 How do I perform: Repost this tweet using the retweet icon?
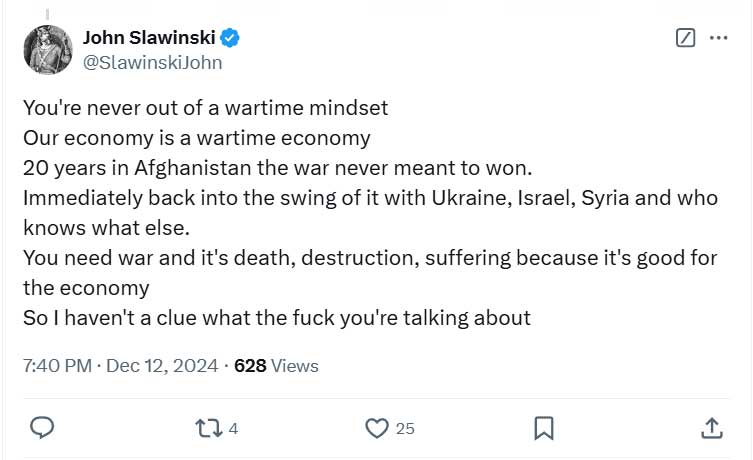[x=208, y=428]
